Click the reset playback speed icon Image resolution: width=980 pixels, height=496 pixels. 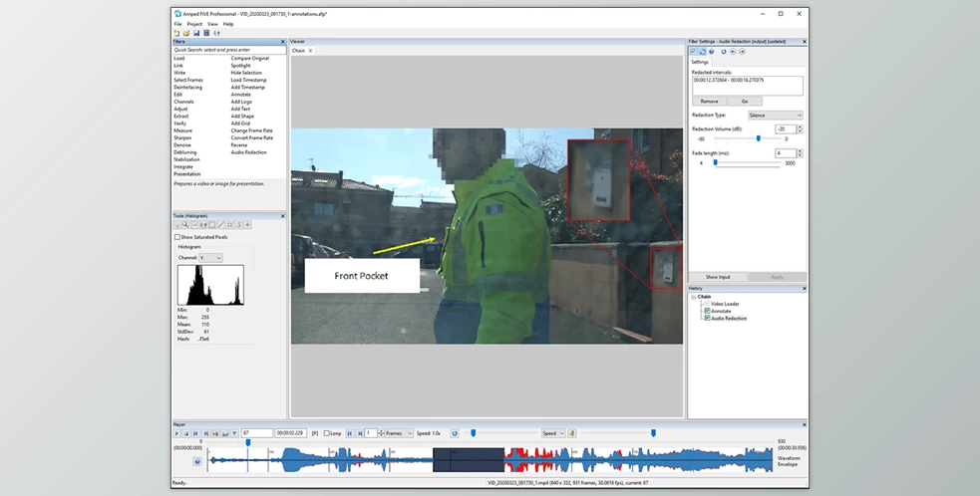click(x=455, y=433)
